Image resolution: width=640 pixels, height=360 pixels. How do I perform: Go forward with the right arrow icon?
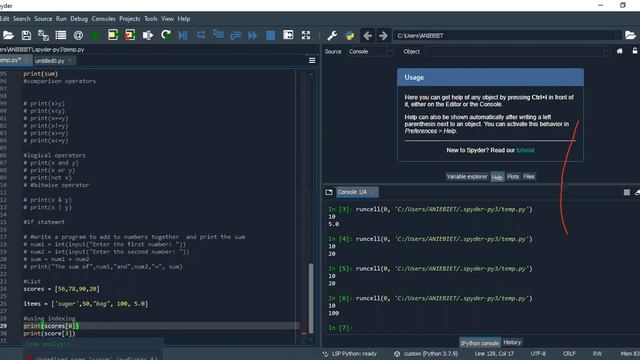point(383,36)
